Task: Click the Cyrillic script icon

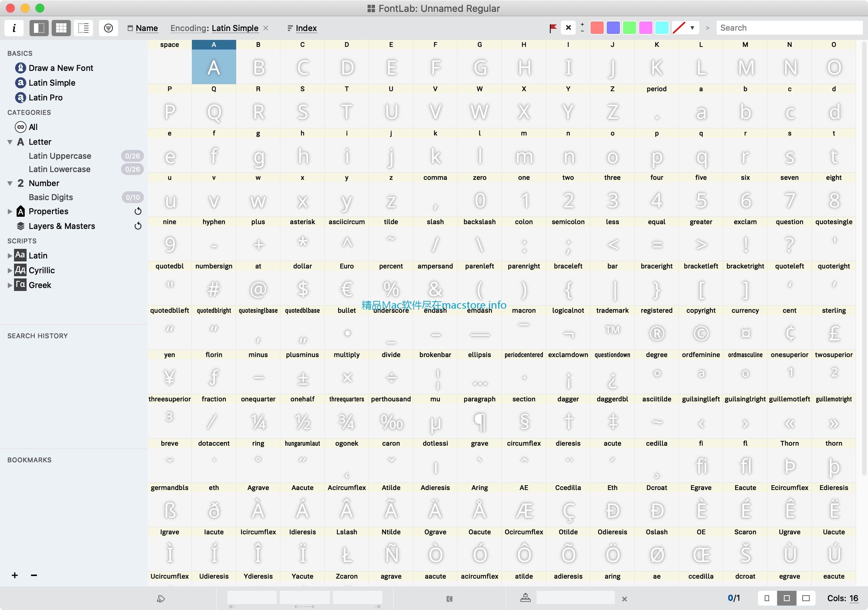Action: (20, 270)
